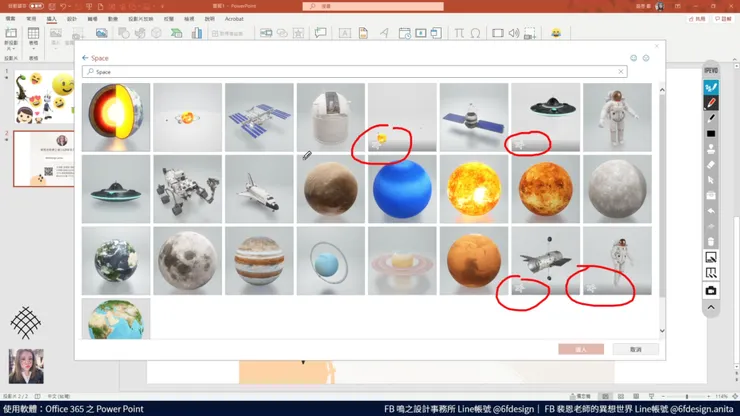740x416 pixels.
Task: Select the glowing Sun 3D model
Action: tap(474, 189)
